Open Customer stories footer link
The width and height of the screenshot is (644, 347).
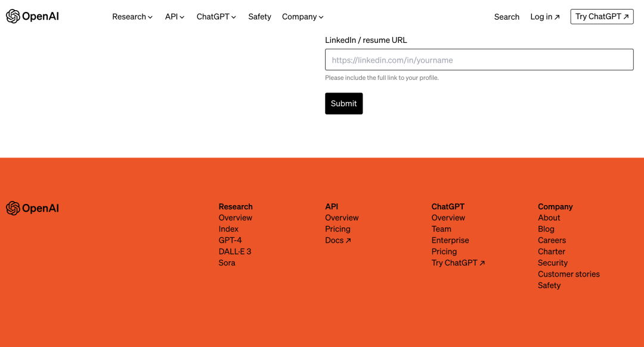click(568, 274)
